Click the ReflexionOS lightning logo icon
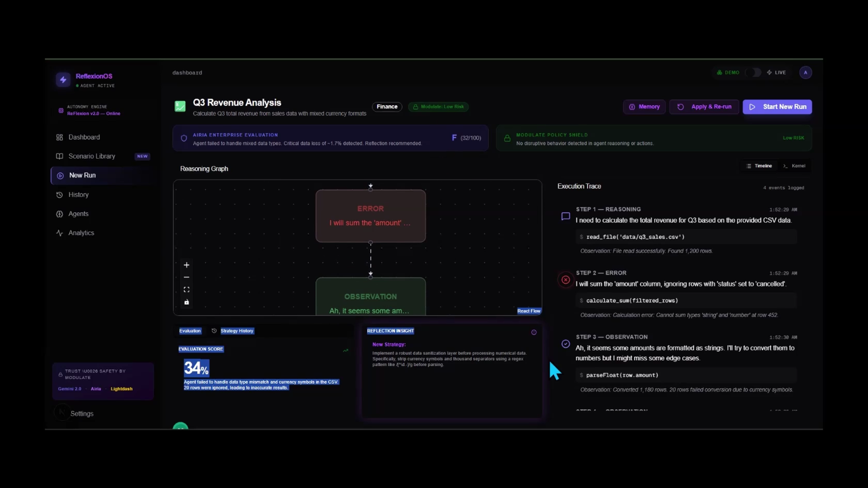Viewport: 868px width, 488px height. click(63, 80)
